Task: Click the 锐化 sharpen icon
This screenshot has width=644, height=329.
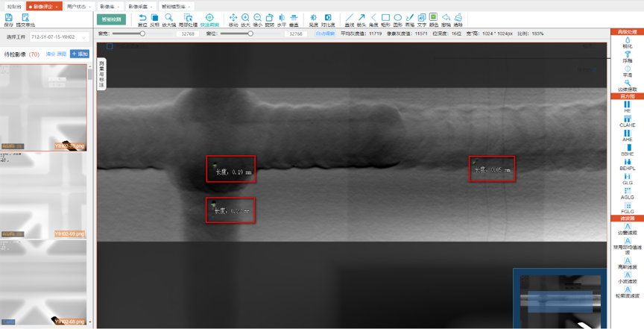Action: click(x=628, y=41)
